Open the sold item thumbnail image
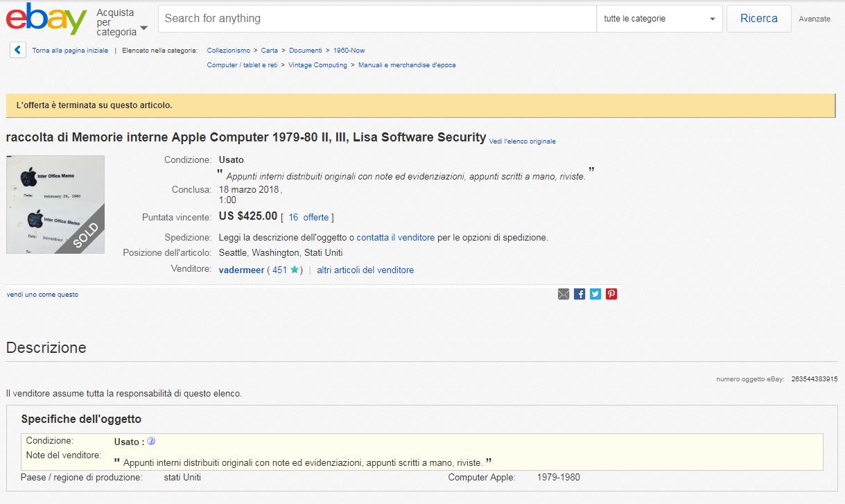 55,205
